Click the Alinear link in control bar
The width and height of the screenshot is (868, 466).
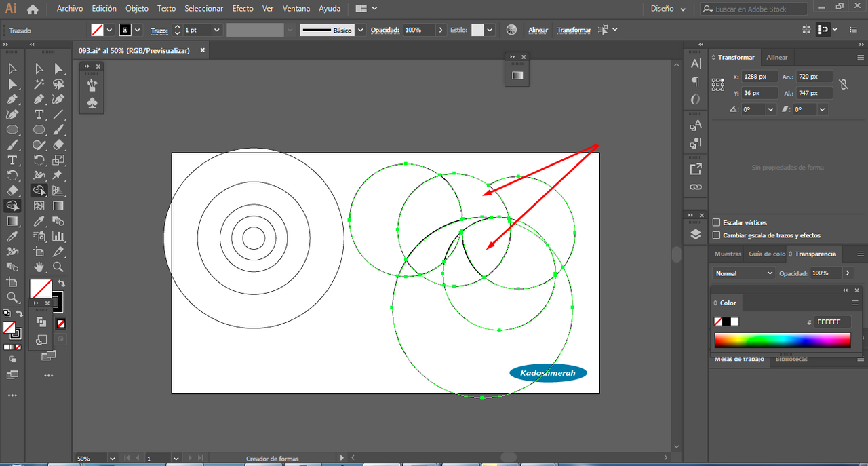click(x=538, y=30)
